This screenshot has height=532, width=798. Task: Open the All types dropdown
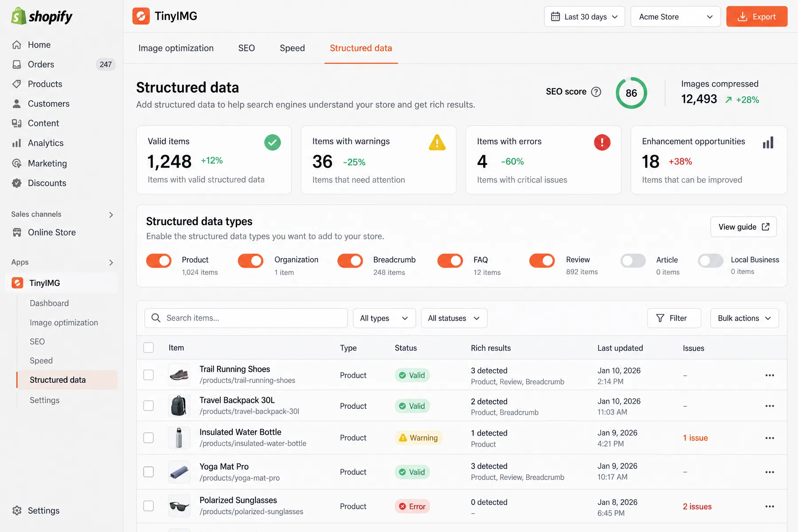[x=384, y=318]
